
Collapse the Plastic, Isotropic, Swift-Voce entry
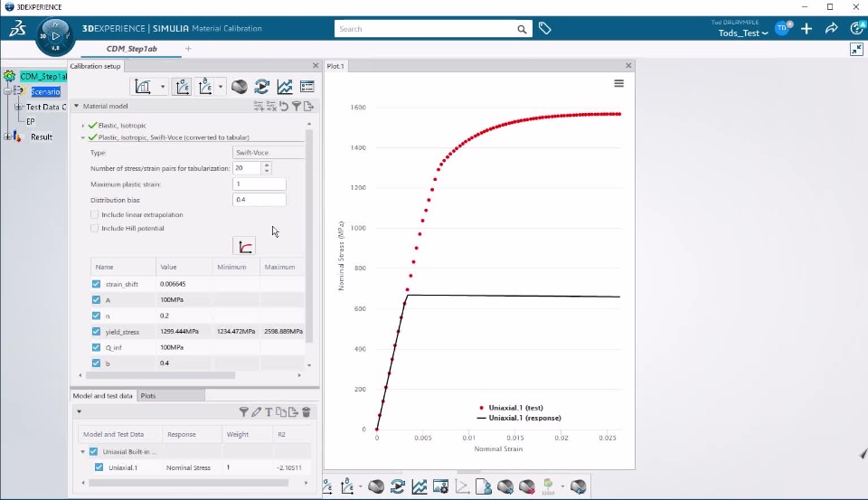coord(83,137)
